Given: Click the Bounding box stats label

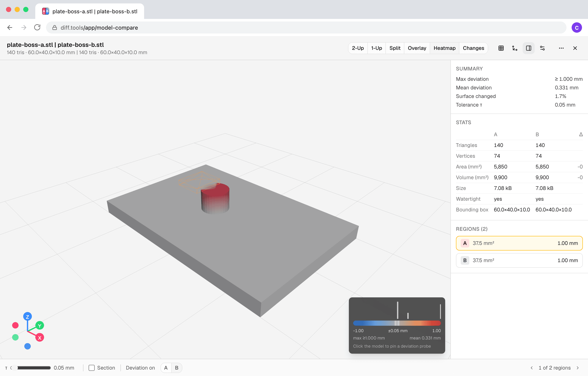Looking at the screenshot, I should pyautogui.click(x=472, y=210).
